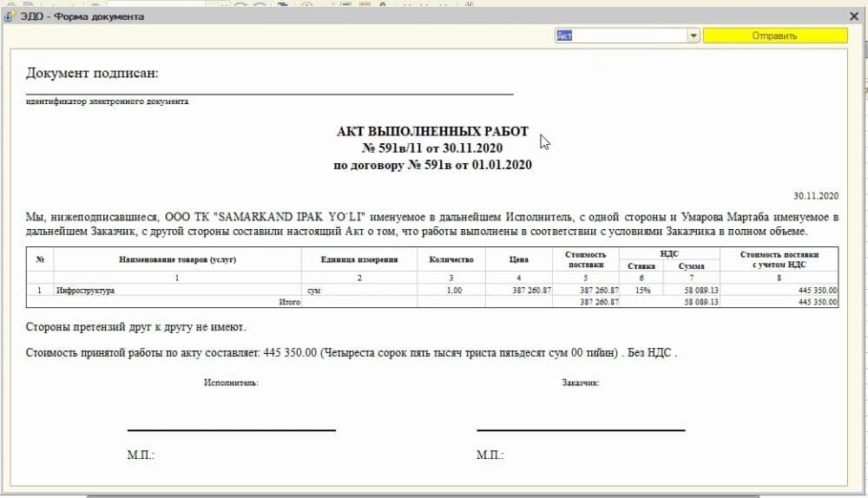Click 'идентификатор электронного документа' caption
868x498 pixels.
tap(107, 102)
